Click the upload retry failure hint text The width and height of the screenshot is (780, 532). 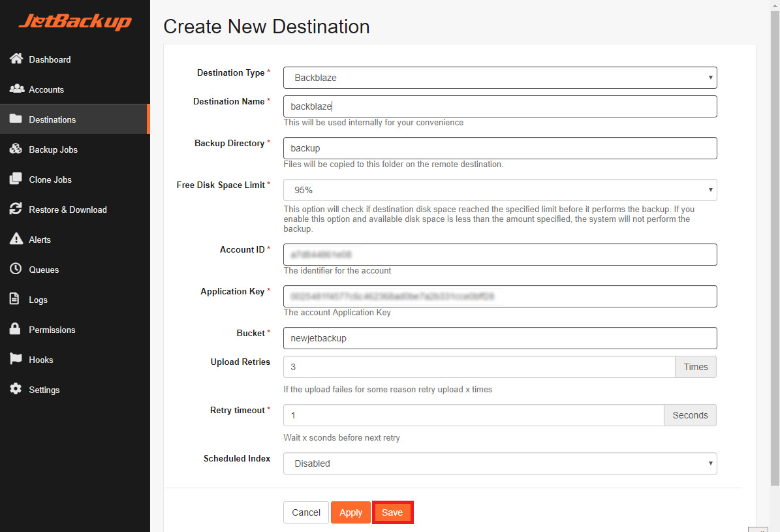pyautogui.click(x=388, y=390)
